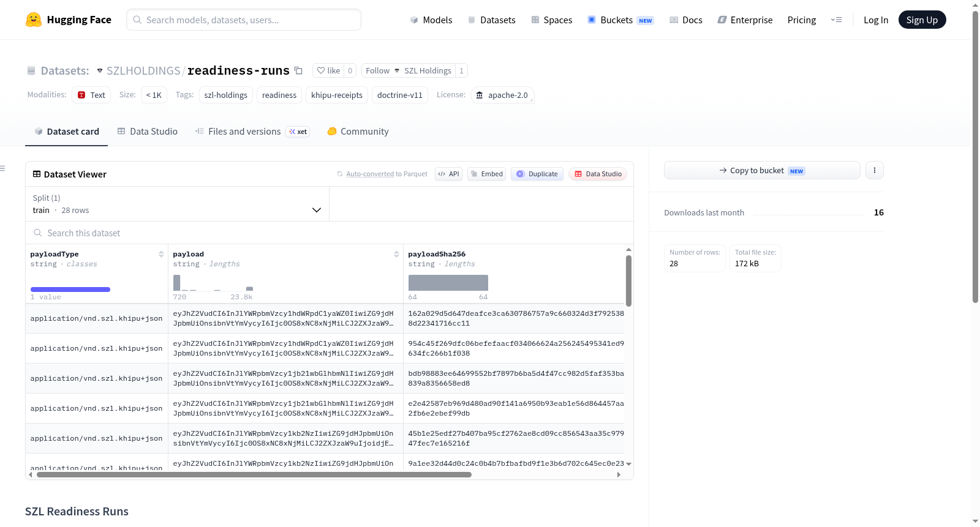Image resolution: width=980 pixels, height=527 pixels.
Task: Click the table horizontal scrollbar
Action: click(254, 474)
